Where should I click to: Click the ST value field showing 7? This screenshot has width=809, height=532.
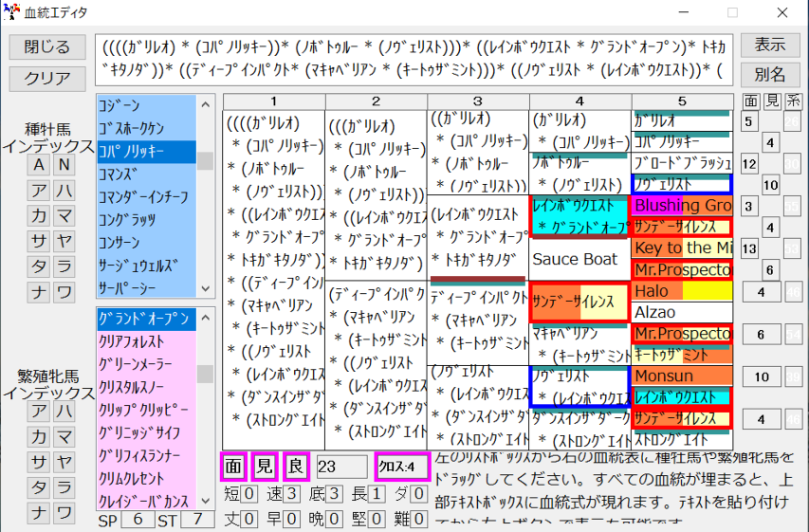197,519
